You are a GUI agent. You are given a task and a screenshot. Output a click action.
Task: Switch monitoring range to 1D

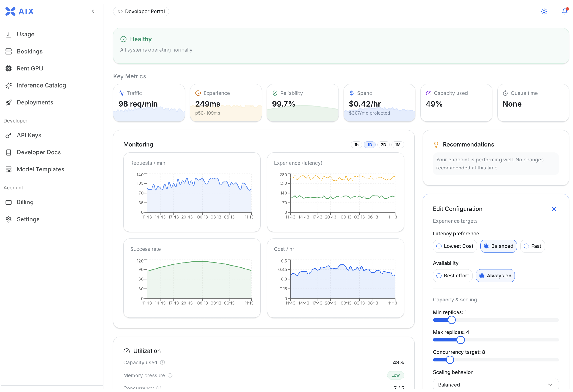click(370, 145)
